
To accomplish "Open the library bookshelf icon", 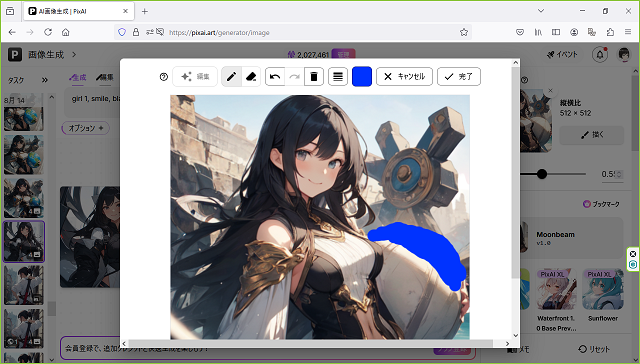I will coord(538,32).
